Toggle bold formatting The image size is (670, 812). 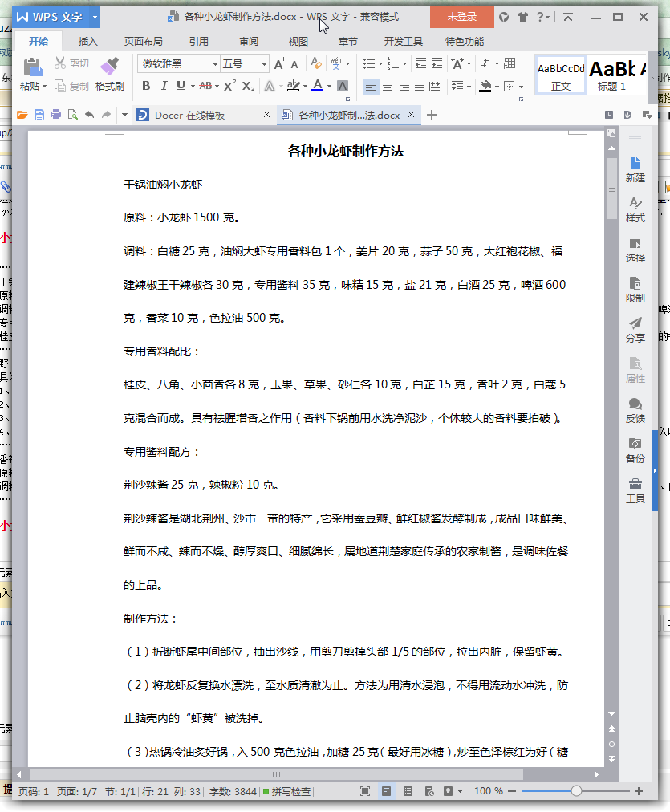pos(146,86)
